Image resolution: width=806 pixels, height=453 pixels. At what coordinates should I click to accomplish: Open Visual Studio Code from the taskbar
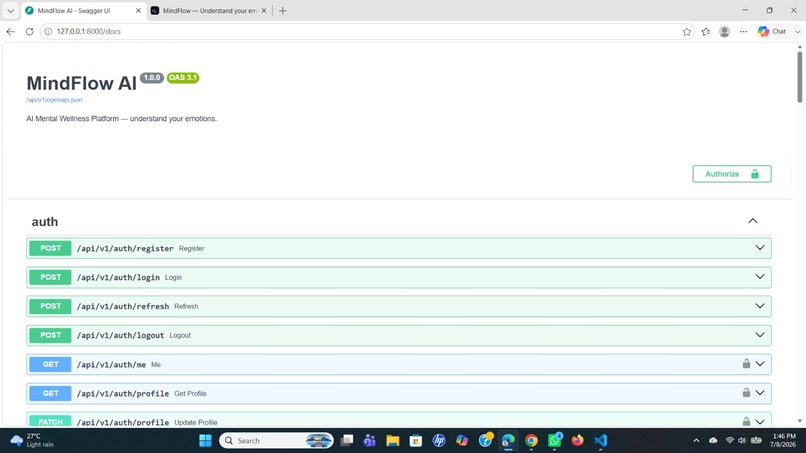click(x=601, y=441)
